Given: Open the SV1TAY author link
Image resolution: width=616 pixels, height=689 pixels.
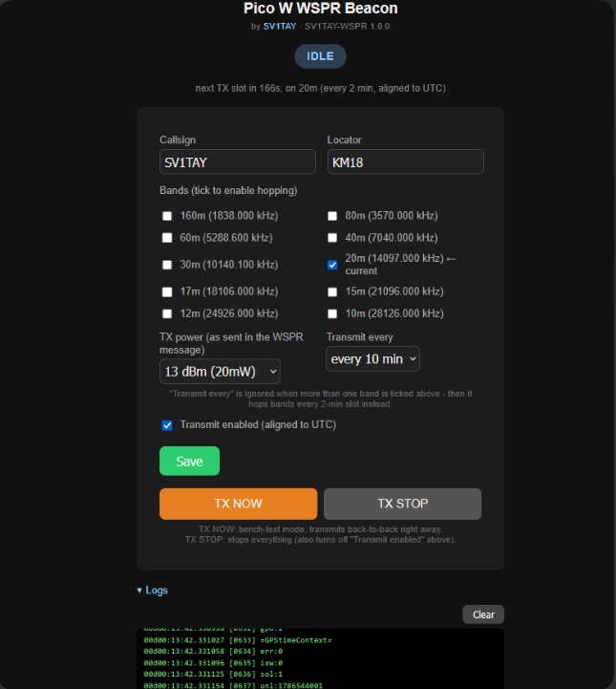Looking at the screenshot, I should click(x=280, y=27).
